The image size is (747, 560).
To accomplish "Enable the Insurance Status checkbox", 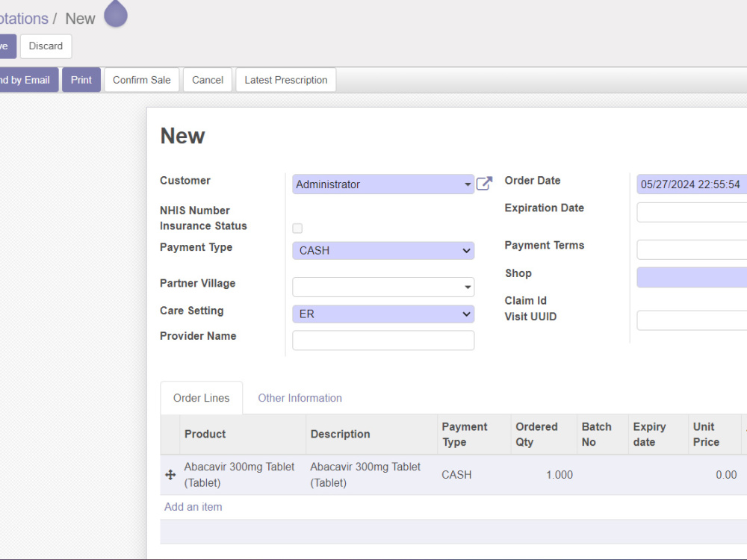I will 297,228.
